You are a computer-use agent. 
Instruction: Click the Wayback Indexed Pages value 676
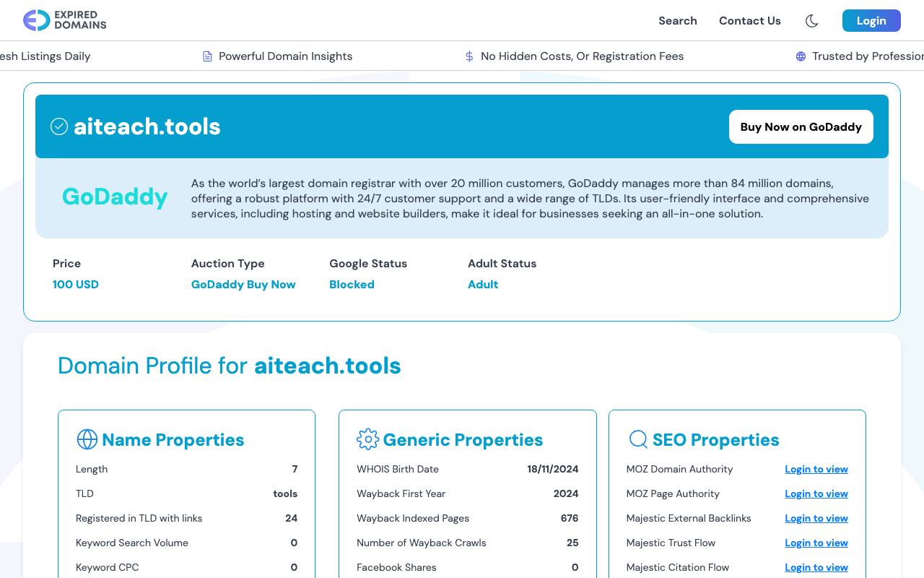pos(570,518)
